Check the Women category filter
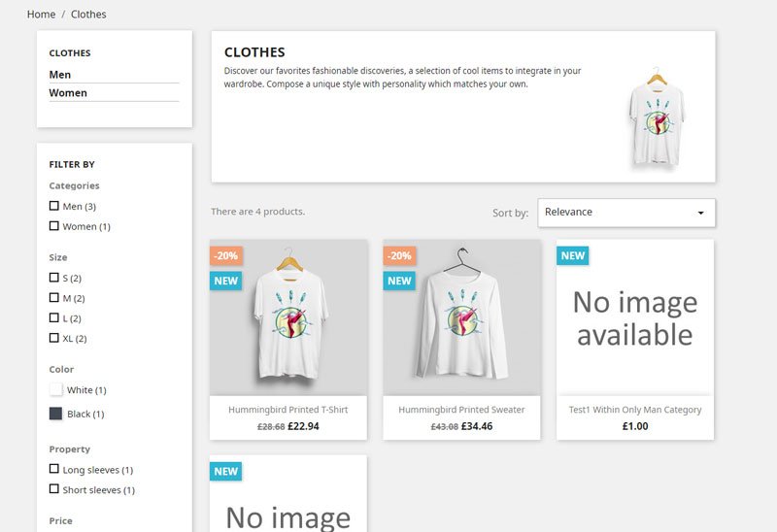Viewport: 777px width, 532px height. click(54, 226)
